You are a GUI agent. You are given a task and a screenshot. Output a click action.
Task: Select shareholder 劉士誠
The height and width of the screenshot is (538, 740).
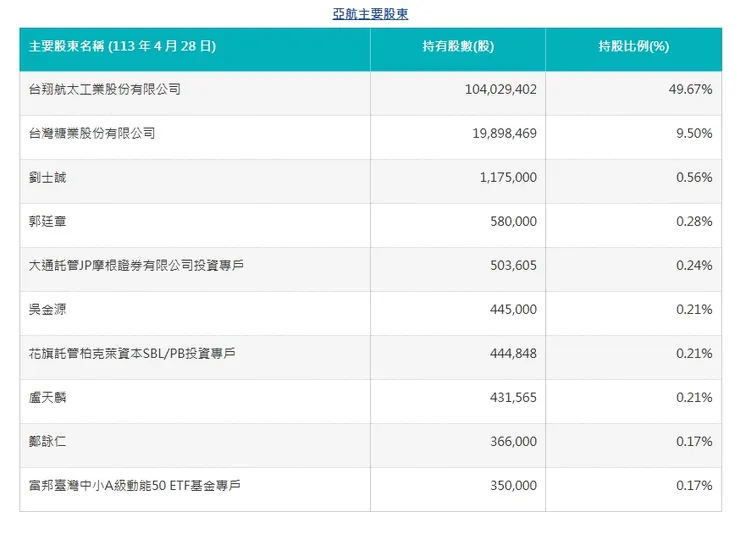(47, 177)
